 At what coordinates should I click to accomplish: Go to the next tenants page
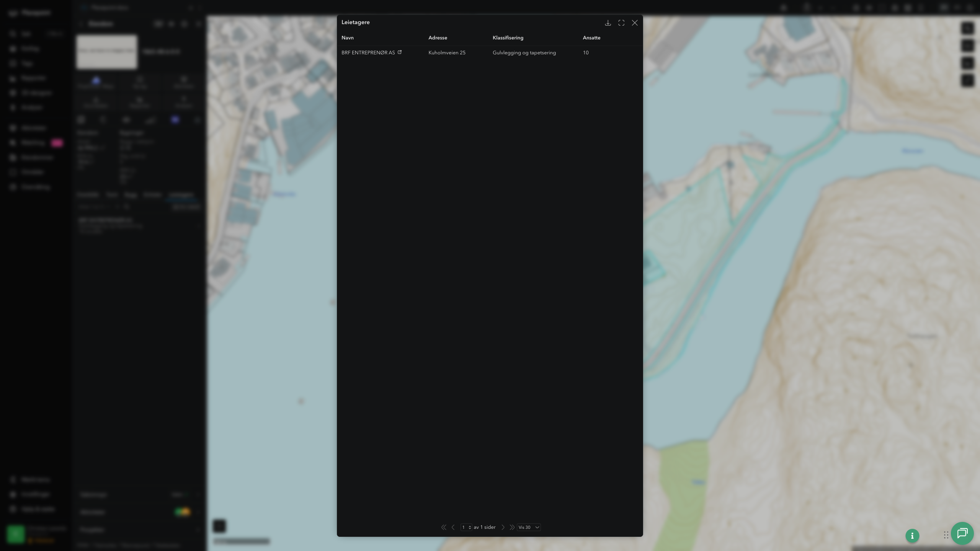pyautogui.click(x=503, y=527)
